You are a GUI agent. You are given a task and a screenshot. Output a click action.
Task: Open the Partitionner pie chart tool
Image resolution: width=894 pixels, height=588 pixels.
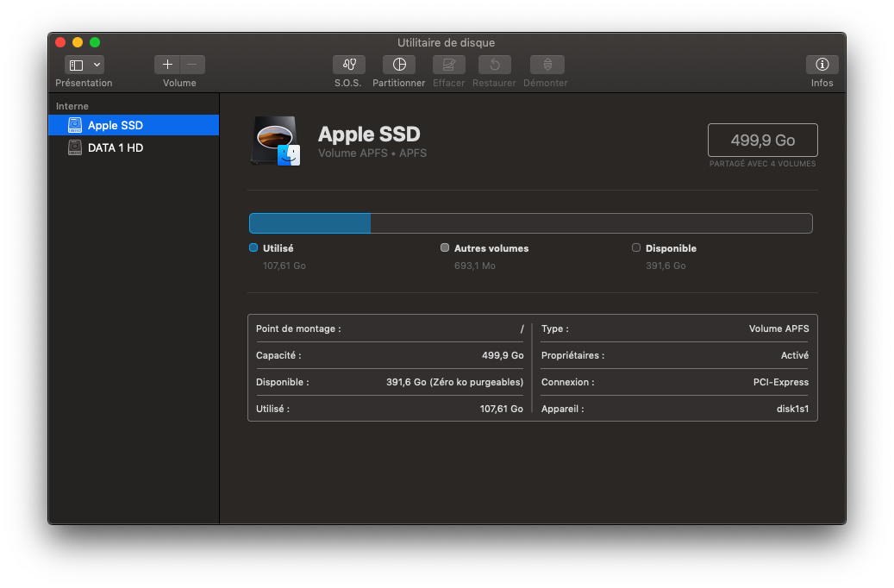coord(399,65)
